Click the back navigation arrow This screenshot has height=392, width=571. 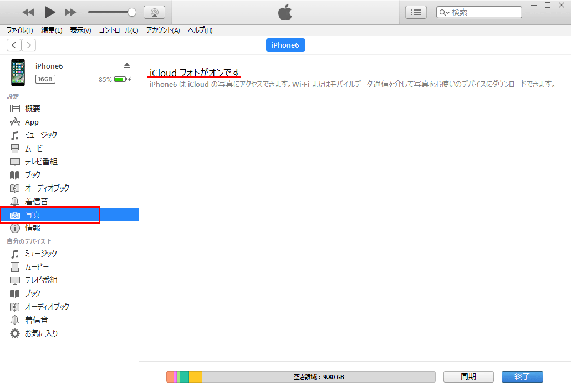(13, 45)
